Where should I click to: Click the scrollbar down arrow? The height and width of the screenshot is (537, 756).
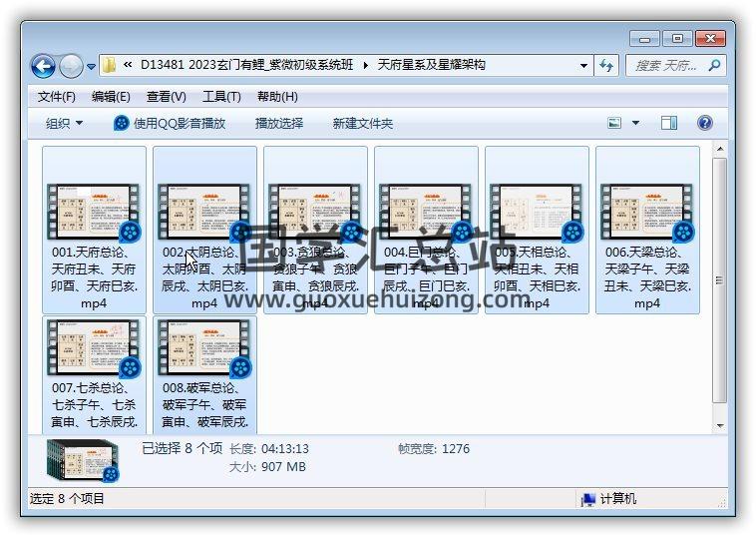click(x=719, y=425)
